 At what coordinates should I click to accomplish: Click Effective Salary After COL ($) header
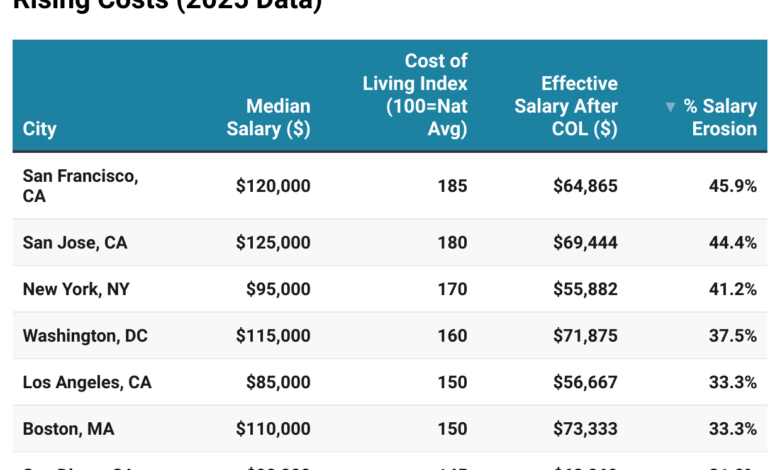[x=565, y=106]
